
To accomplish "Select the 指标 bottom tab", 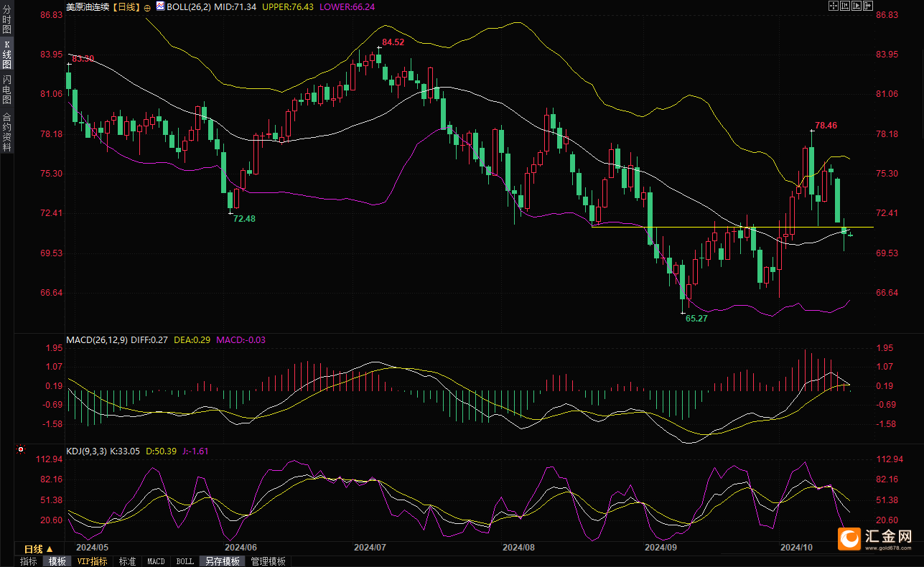I will tap(29, 561).
